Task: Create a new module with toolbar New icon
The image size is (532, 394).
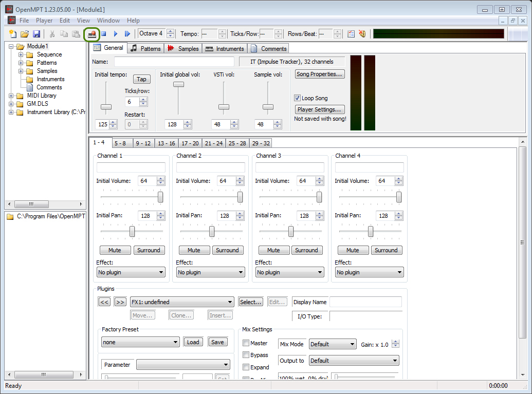Action: (13, 34)
